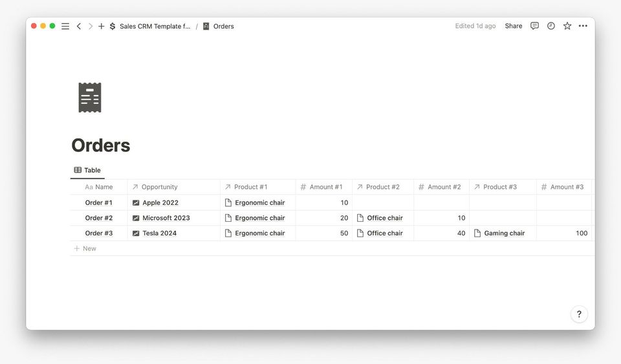Open page history clock icon
Screen dimensions: 621x364
point(551,26)
